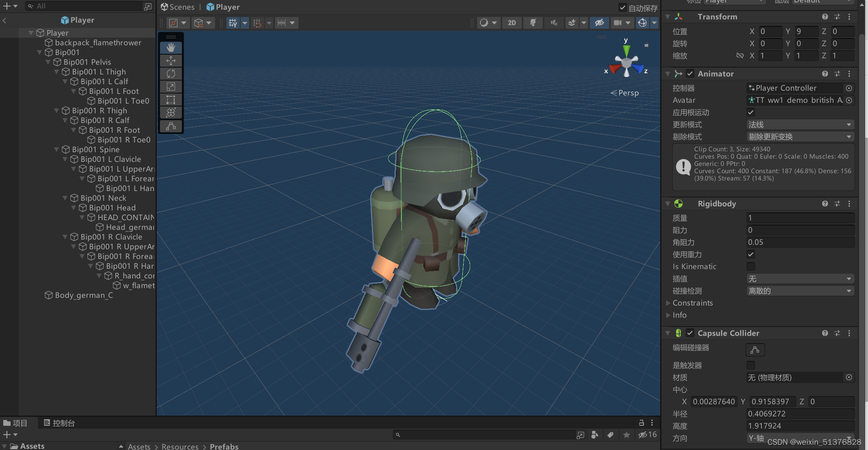Select Bip001 Head in hierarchy

tap(112, 208)
